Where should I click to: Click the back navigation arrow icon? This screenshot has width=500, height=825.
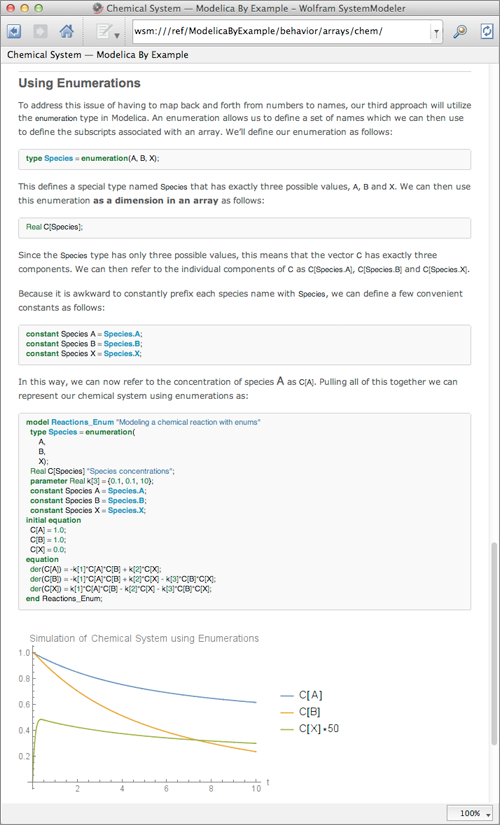click(14, 32)
